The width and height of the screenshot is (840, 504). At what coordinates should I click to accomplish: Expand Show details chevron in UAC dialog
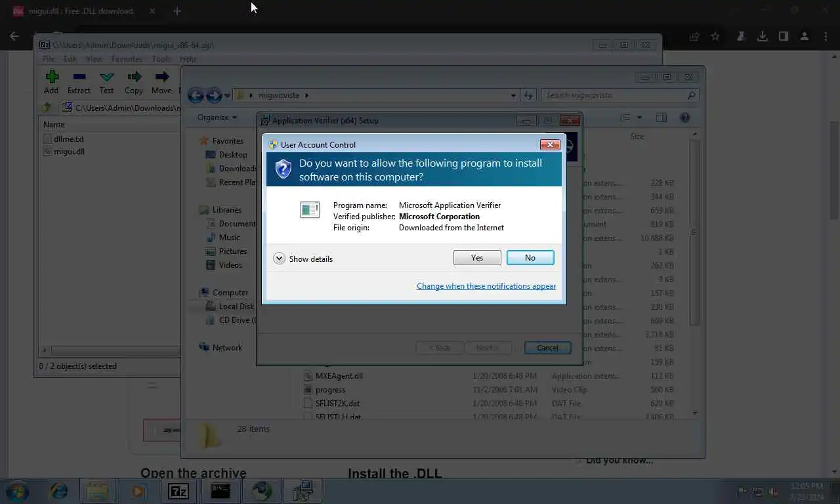click(x=279, y=259)
